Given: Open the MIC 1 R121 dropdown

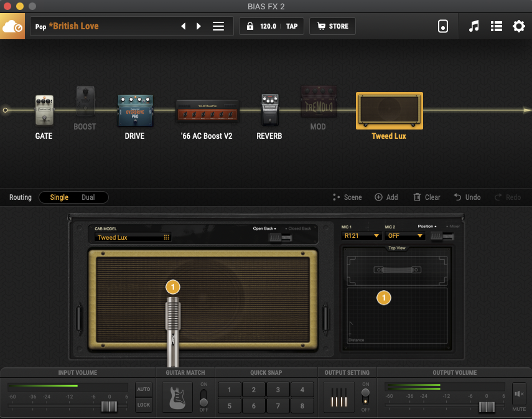Looking at the screenshot, I should coord(362,236).
